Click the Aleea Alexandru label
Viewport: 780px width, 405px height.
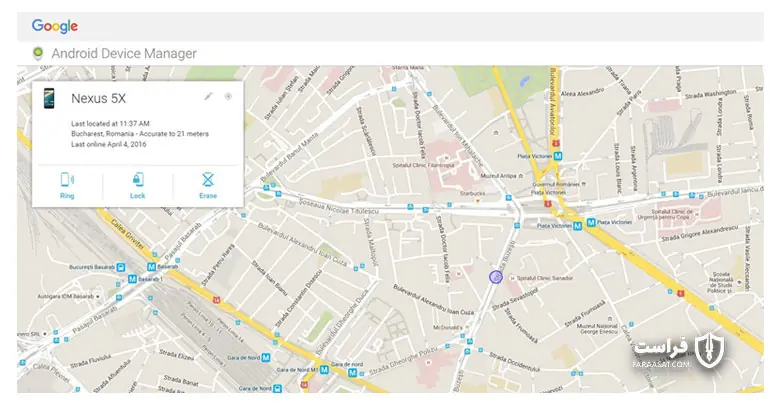[582, 92]
